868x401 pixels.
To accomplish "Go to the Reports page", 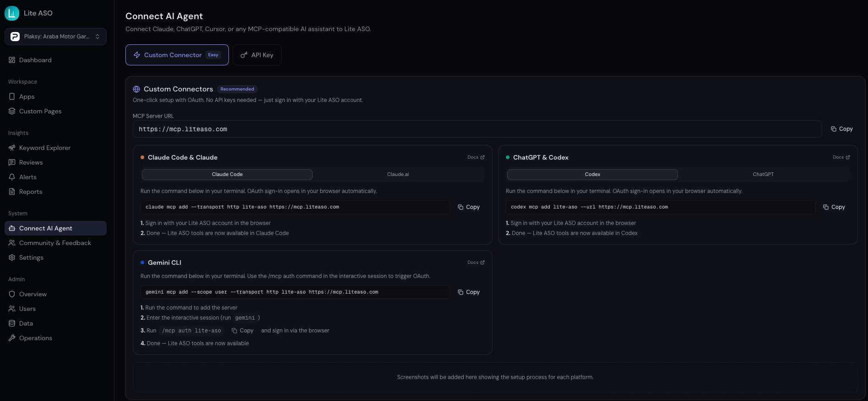I will click(55, 192).
